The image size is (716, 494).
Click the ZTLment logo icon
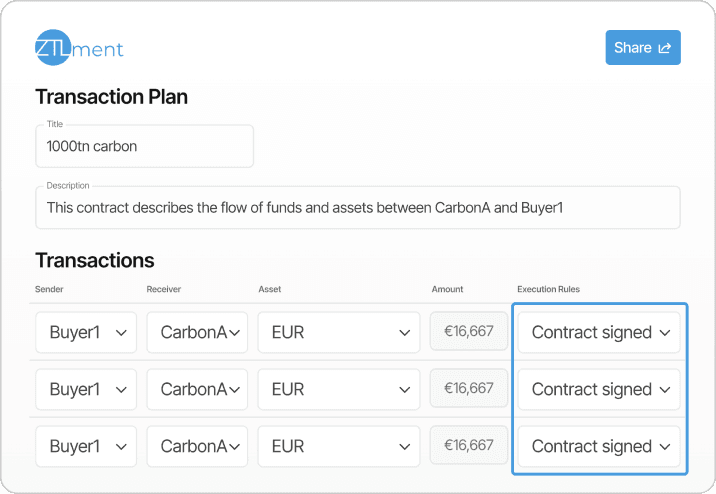click(x=52, y=47)
